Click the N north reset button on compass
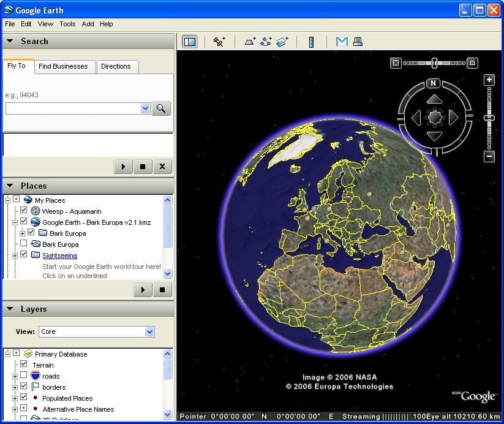 coord(434,83)
